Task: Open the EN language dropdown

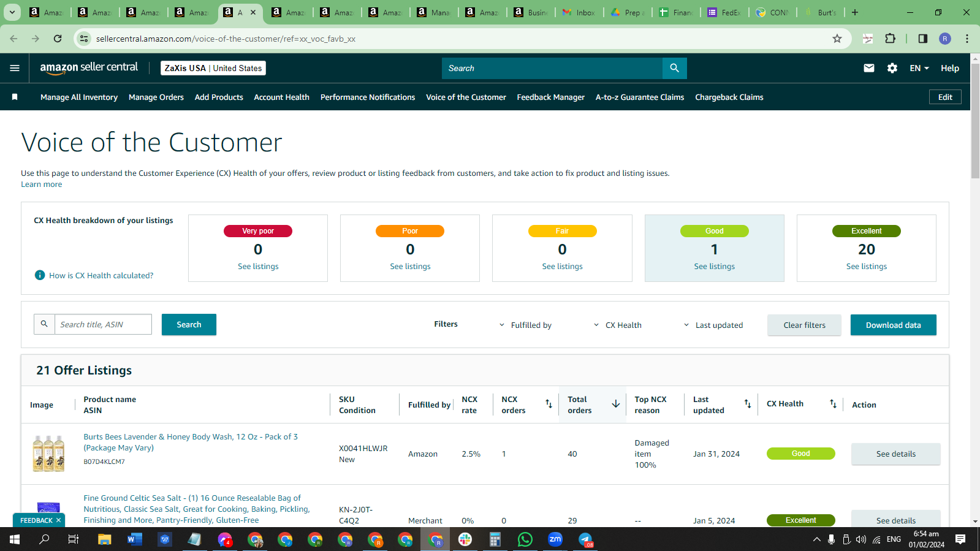Action: [919, 68]
